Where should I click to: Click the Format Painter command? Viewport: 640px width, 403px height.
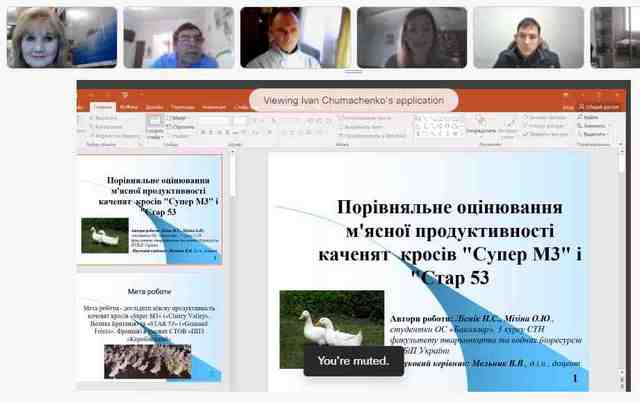[x=115, y=135]
